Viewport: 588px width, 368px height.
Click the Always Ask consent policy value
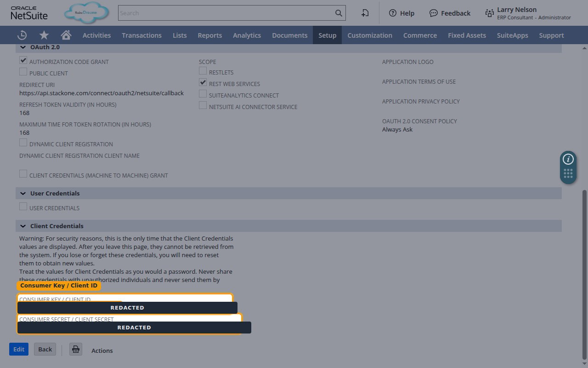[397, 129]
